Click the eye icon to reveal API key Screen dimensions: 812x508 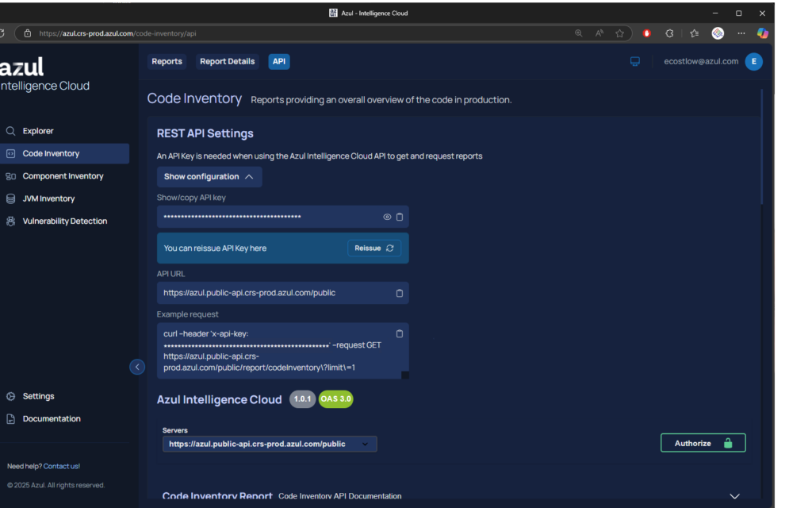pyautogui.click(x=387, y=217)
